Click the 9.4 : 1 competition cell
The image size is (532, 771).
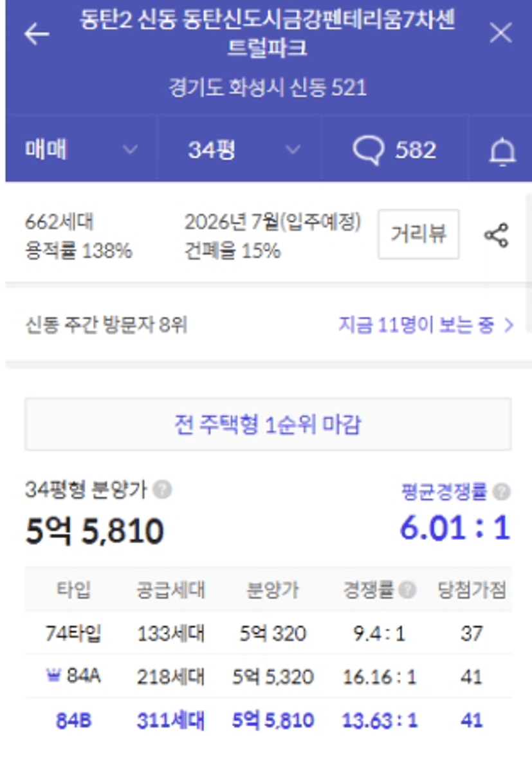379,634
